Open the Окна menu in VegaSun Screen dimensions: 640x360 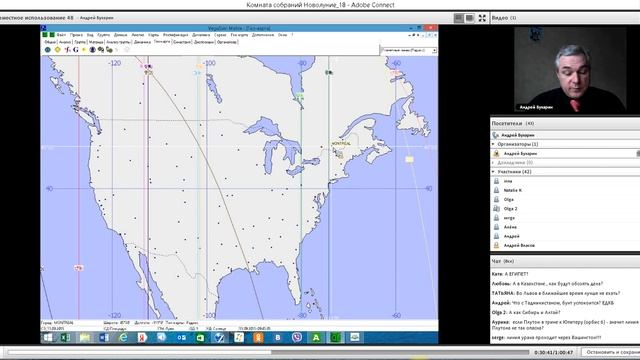[x=282, y=35]
